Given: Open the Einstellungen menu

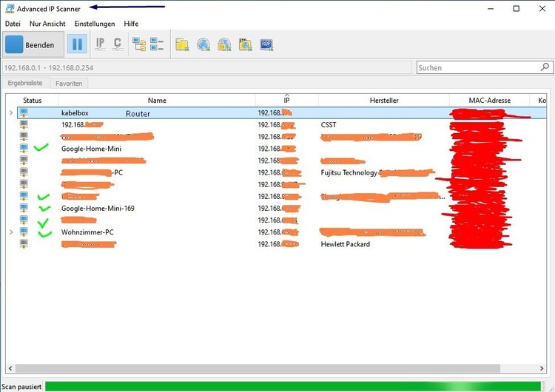Looking at the screenshot, I should [95, 24].
